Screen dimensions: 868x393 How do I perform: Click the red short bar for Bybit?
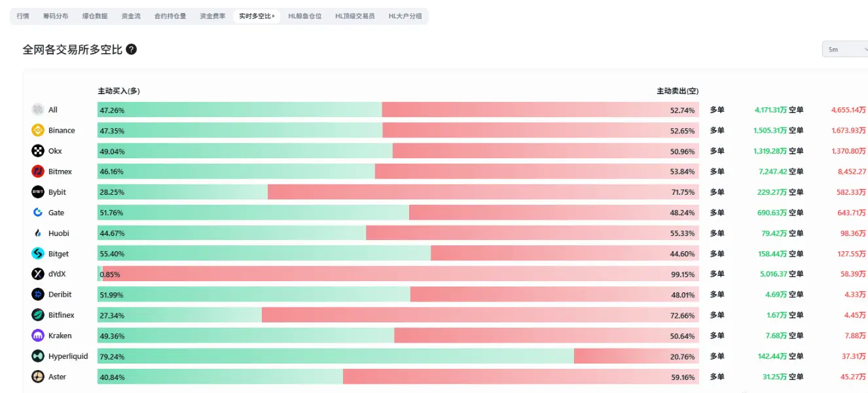point(483,192)
